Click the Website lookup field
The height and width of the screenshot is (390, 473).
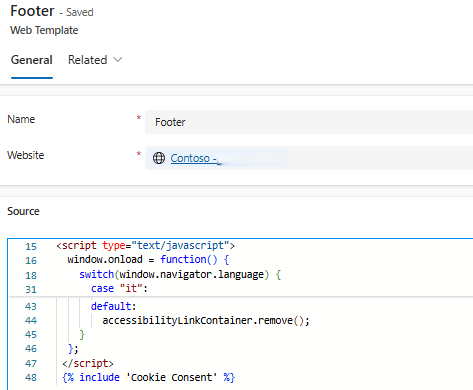[x=309, y=158]
